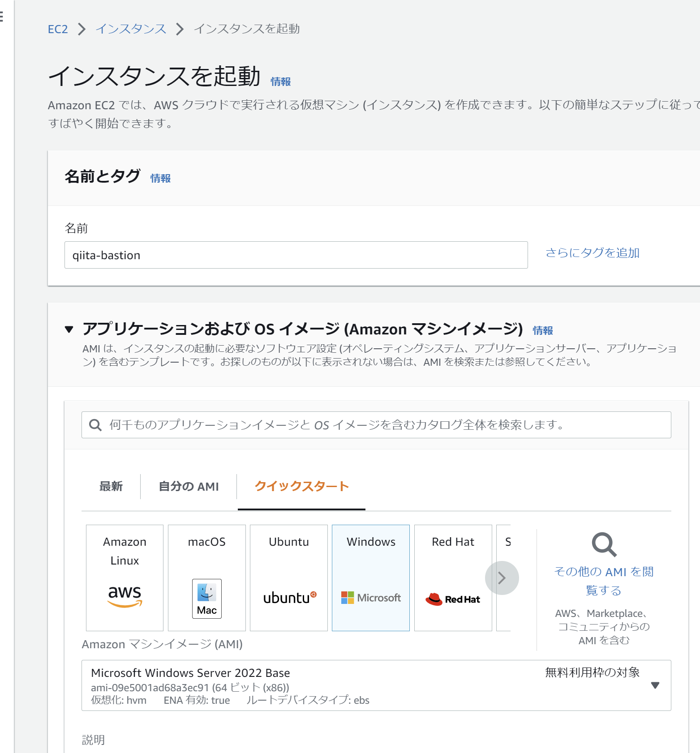700x753 pixels.
Task: Click the large magnifier browse AMI icon
Action: tap(604, 544)
